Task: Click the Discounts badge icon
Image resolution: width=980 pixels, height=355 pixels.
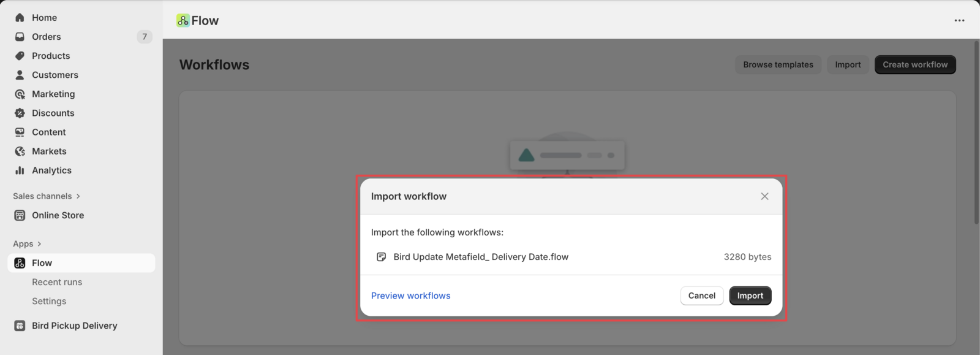Action: [20, 113]
